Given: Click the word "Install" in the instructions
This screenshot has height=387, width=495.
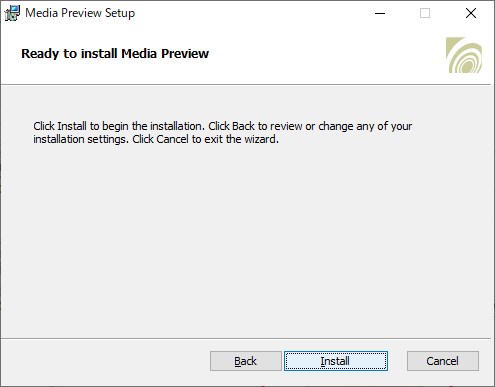Looking at the screenshot, I should click(72, 126).
